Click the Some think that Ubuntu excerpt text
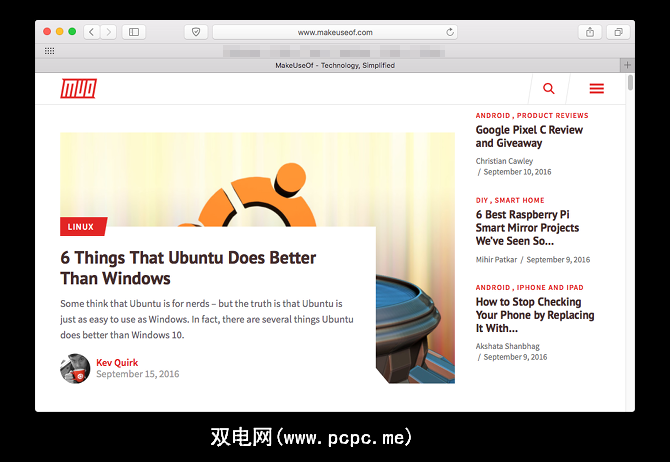670x462 pixels. point(207,319)
